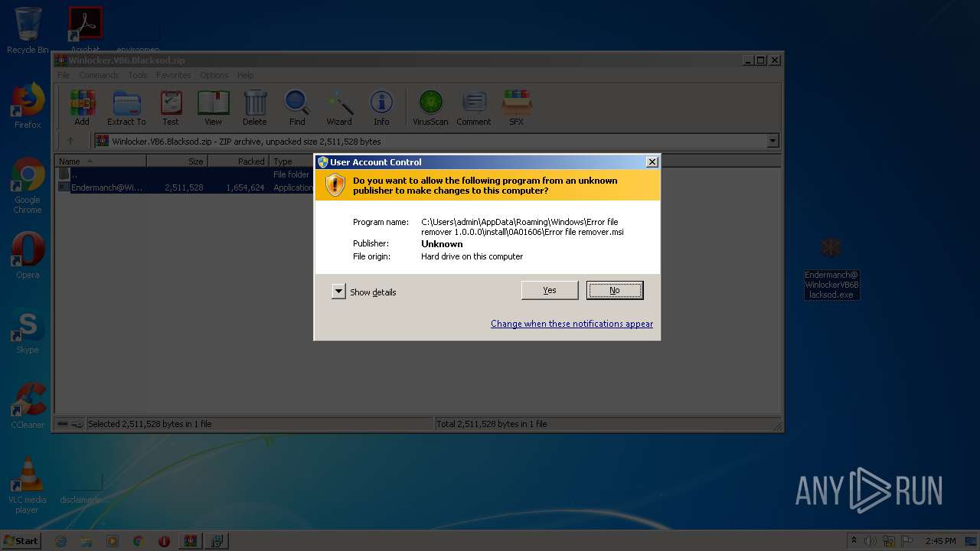Click WinRAR Find icon
The image size is (980, 551).
(297, 108)
